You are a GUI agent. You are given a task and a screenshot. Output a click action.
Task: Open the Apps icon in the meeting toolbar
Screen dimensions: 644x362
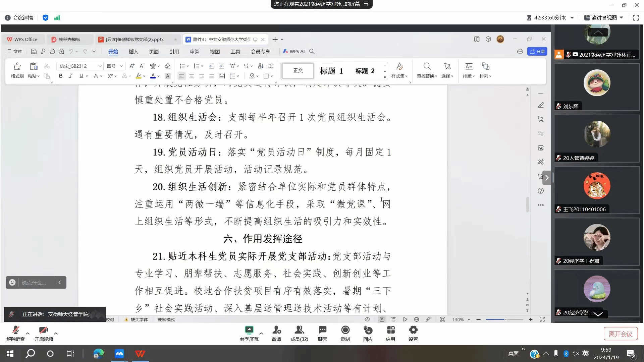point(390,330)
